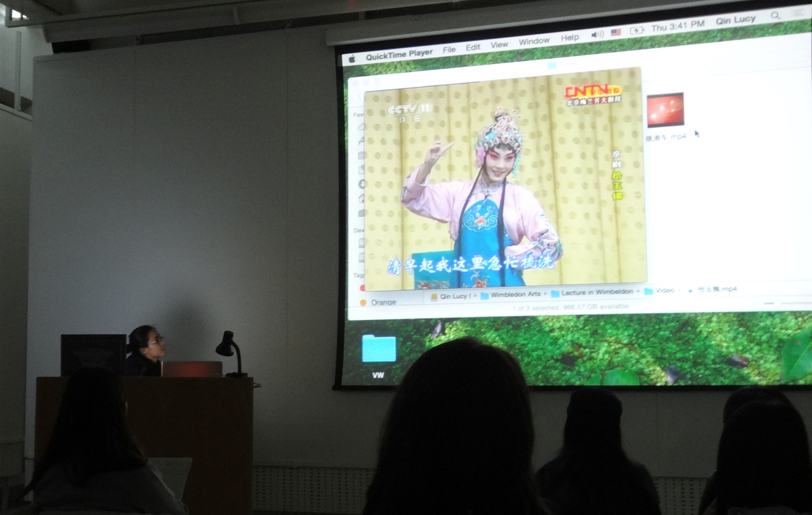Click the battery charging status icon
Screen dimensions: 812x515
coord(637,30)
